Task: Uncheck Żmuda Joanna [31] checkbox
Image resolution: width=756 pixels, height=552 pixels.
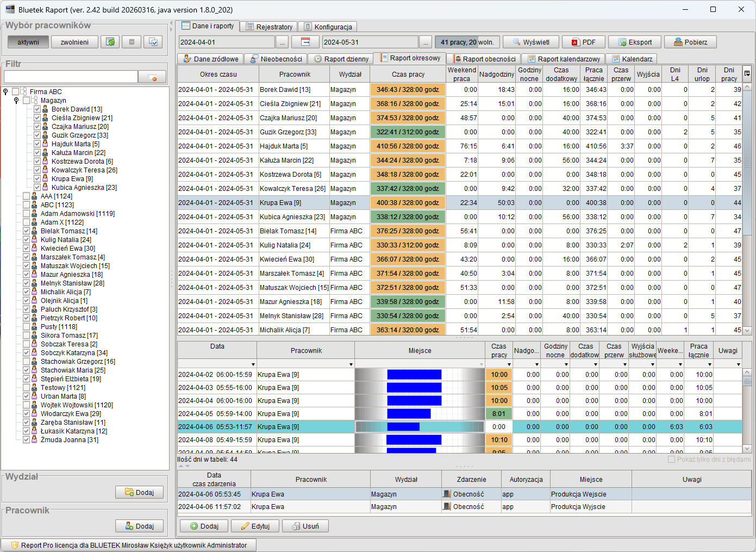Action: click(x=26, y=440)
